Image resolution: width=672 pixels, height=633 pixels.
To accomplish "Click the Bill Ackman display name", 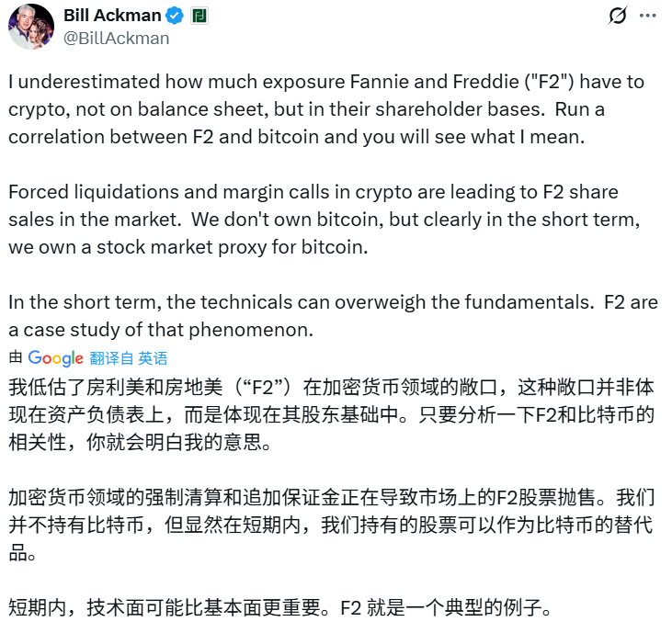I will point(112,16).
